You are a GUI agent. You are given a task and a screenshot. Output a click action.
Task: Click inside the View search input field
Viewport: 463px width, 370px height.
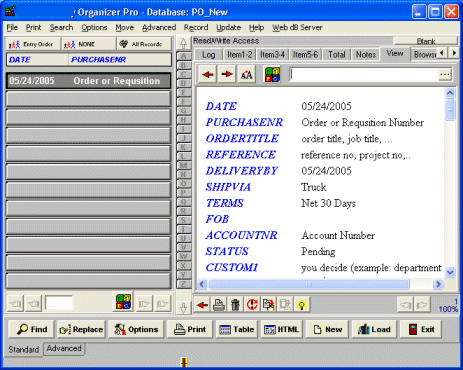pyautogui.click(x=364, y=74)
